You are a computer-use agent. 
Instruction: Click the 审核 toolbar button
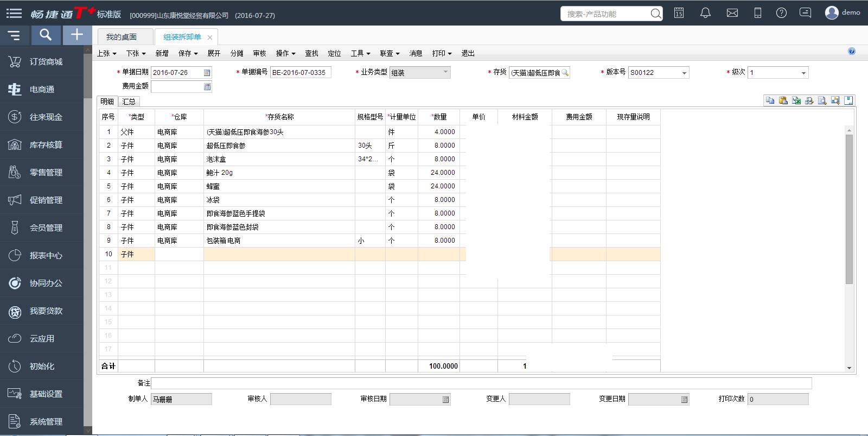(x=259, y=53)
